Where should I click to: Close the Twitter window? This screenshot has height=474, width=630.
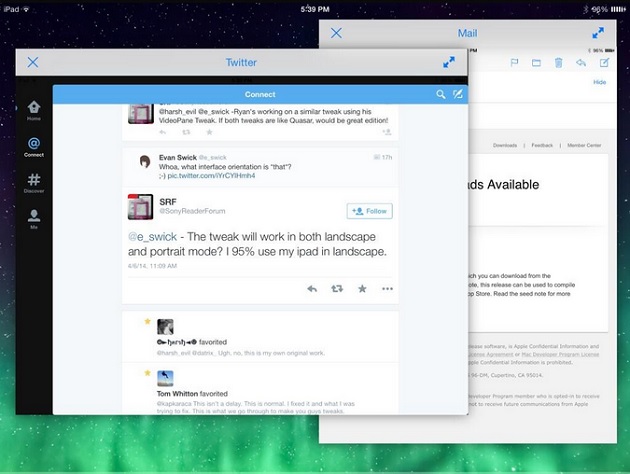[x=33, y=62]
